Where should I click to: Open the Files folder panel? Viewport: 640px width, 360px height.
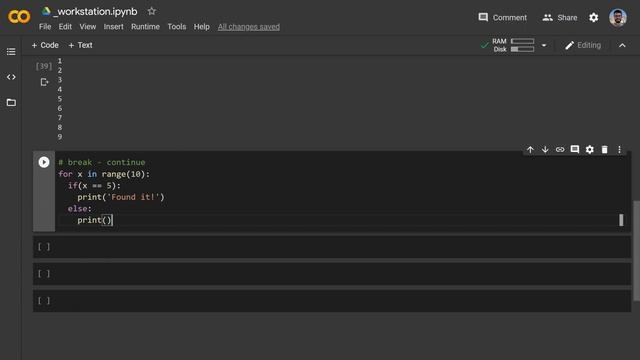pos(11,102)
